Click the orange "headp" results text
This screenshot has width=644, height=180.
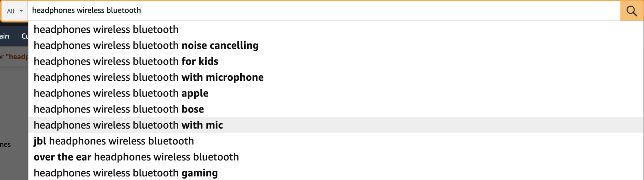pos(17,57)
